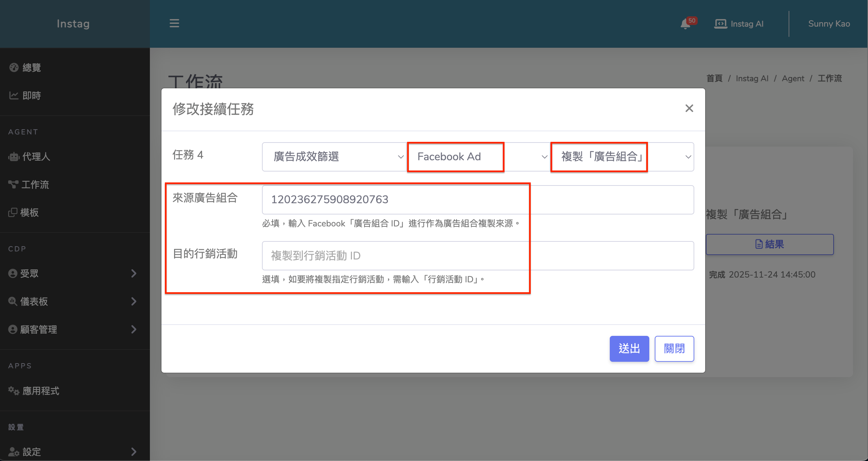
Task: Click the Instag AI code icon
Action: (x=720, y=24)
